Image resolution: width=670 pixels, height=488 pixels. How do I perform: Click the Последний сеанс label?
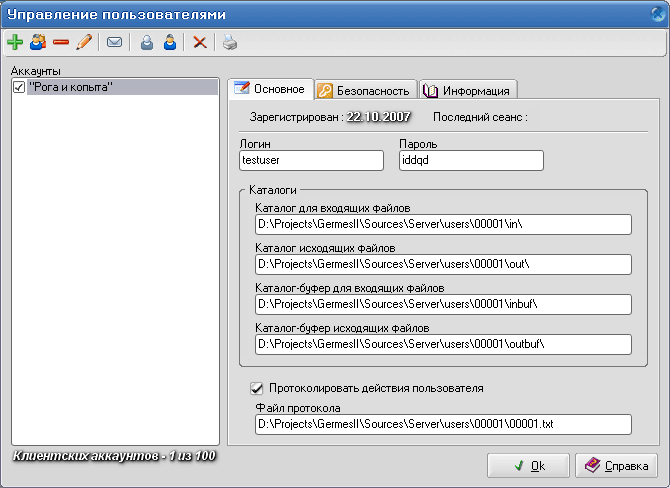[x=480, y=117]
